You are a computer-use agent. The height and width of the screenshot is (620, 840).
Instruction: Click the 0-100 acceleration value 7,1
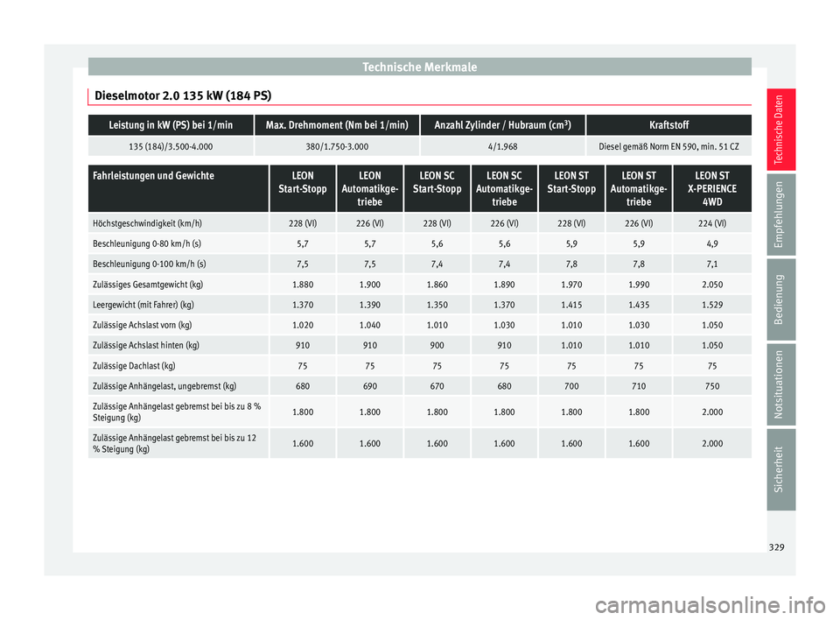712,264
